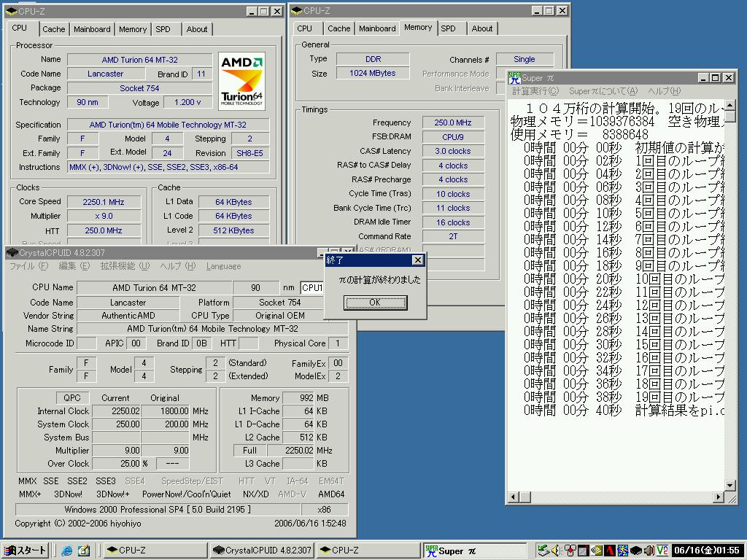Open the スタート (Start) menu
Viewport: 747px width, 560px height.
[24, 551]
